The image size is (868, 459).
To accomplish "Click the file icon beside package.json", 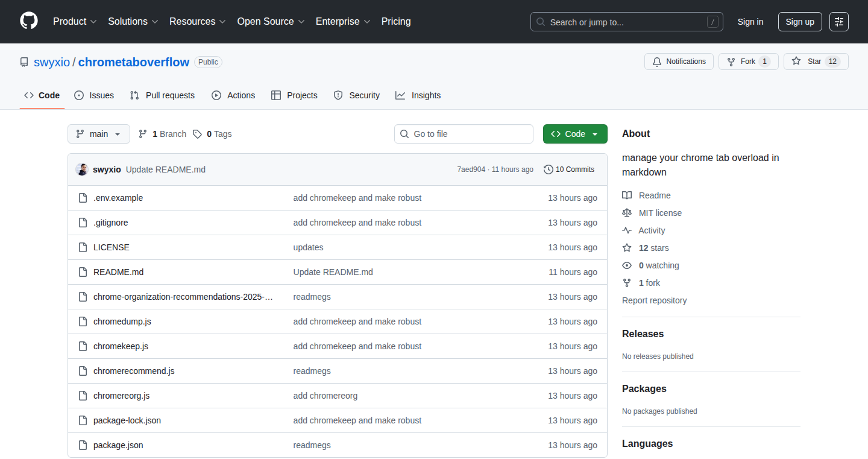I will point(83,445).
